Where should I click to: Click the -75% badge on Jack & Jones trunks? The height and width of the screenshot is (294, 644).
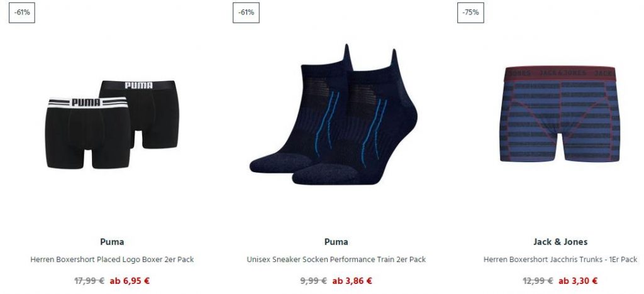point(470,13)
